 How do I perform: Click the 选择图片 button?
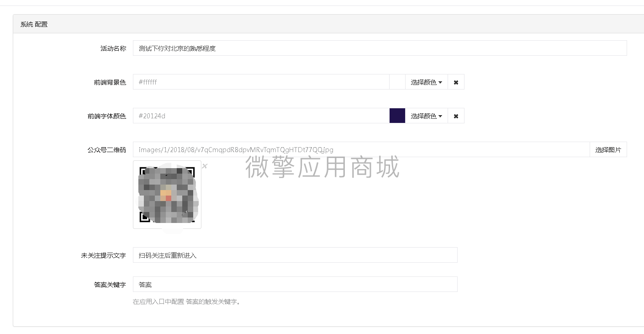pos(608,149)
